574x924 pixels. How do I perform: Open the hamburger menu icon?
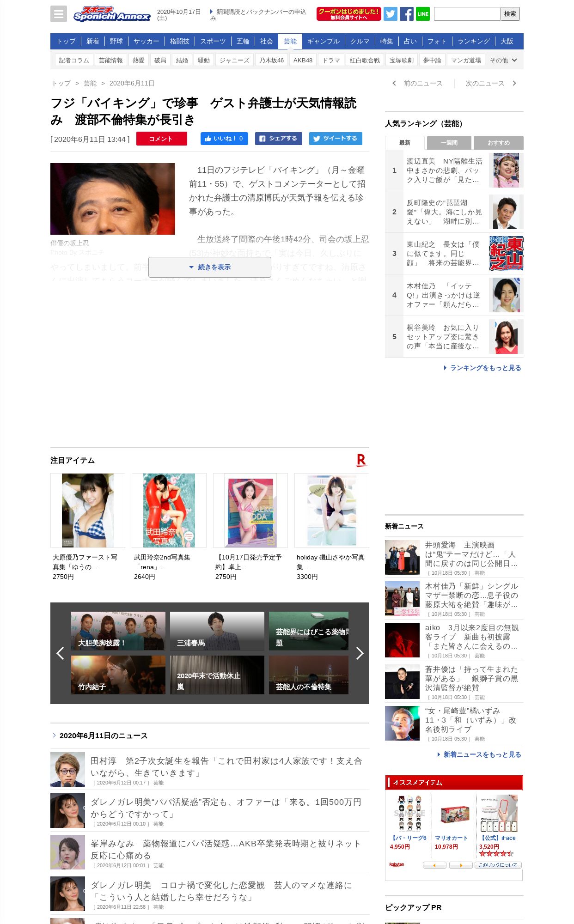pos(59,14)
